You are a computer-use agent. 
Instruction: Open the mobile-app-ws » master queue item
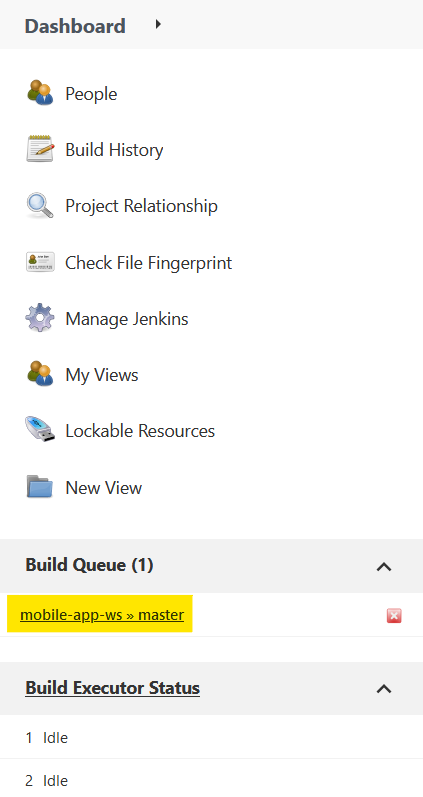[x=102, y=615]
